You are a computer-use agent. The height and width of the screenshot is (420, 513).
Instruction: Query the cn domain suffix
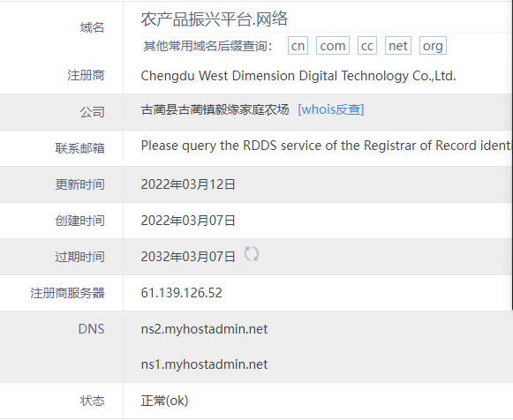pyautogui.click(x=298, y=45)
